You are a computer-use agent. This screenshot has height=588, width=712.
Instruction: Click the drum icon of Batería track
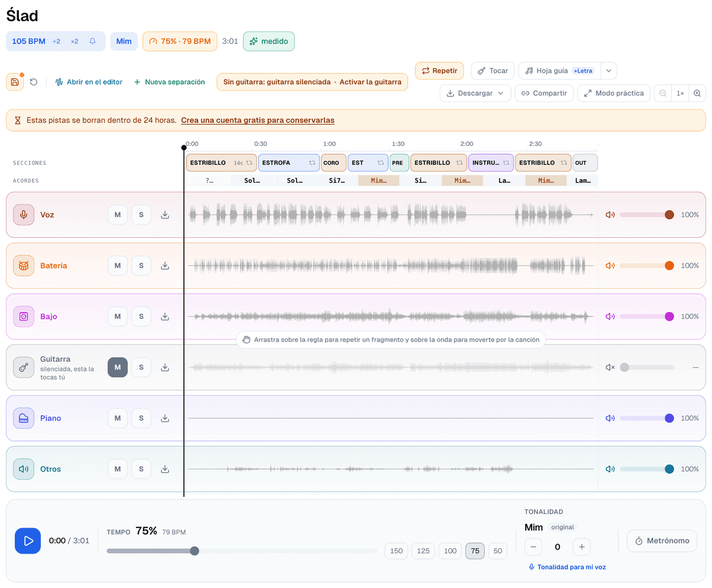click(x=24, y=266)
